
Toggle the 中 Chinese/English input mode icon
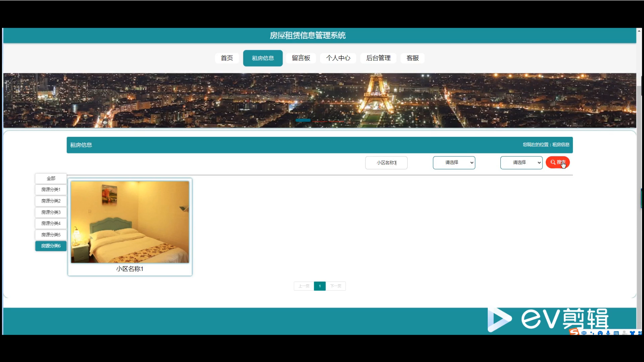tap(584, 333)
